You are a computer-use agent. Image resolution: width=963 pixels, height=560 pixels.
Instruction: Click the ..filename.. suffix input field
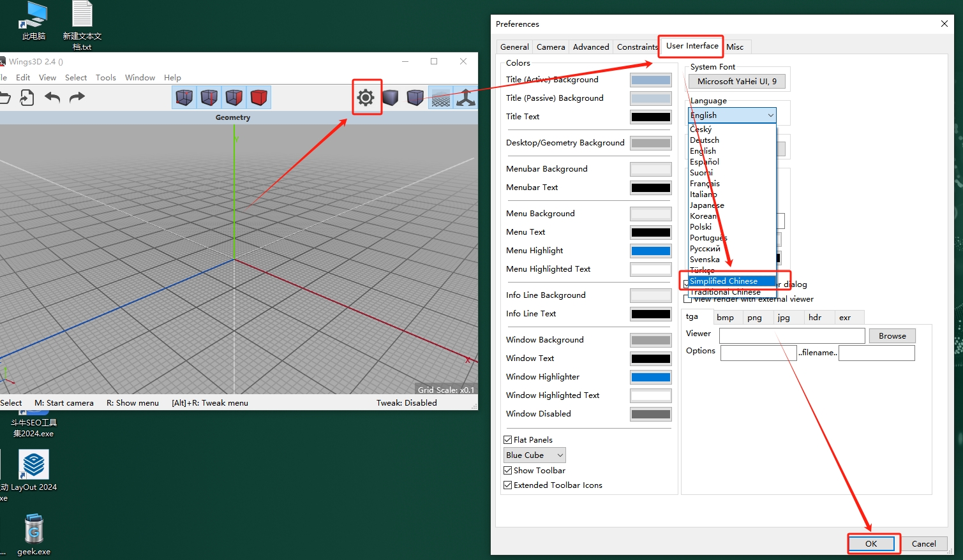877,353
